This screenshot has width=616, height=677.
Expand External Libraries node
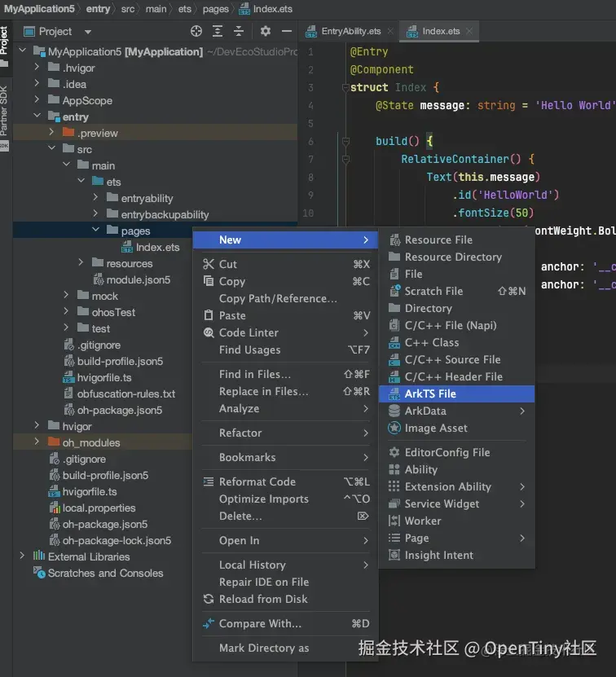[x=22, y=556]
